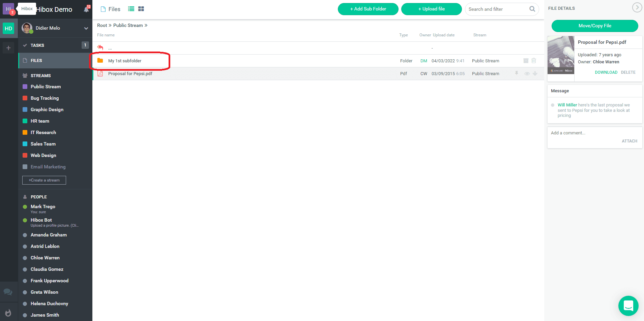
Task: Switch files to grid view
Action: [141, 9]
